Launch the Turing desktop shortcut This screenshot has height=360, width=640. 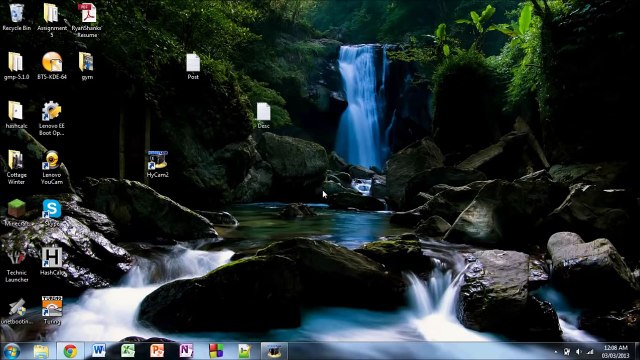coord(52,311)
